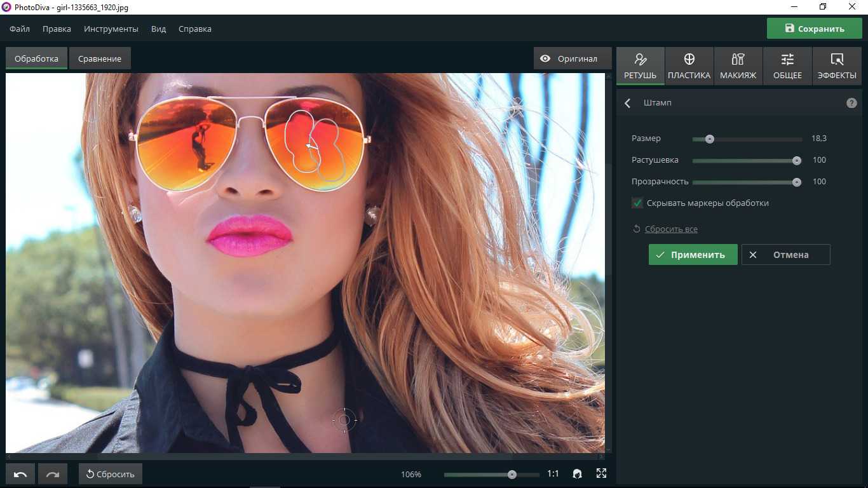This screenshot has height=488, width=868.
Task: Switch to the Пластика tool panel
Action: (689, 66)
